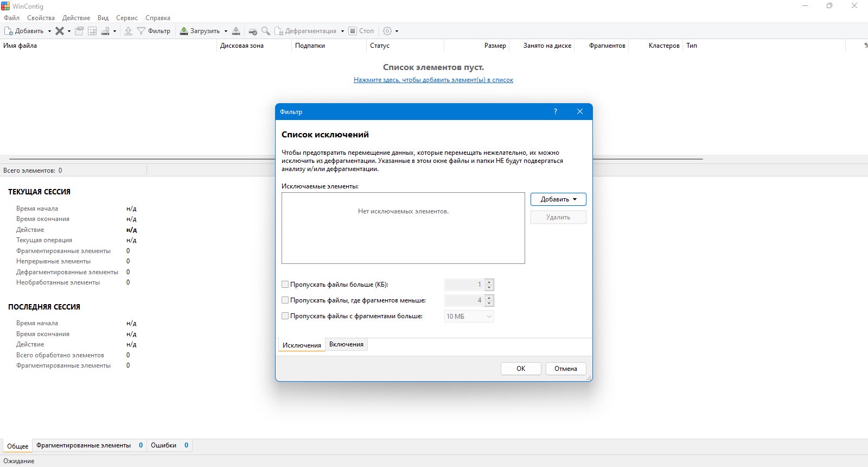
Task: Switch to the Ошибки bottom tab
Action: click(170, 445)
